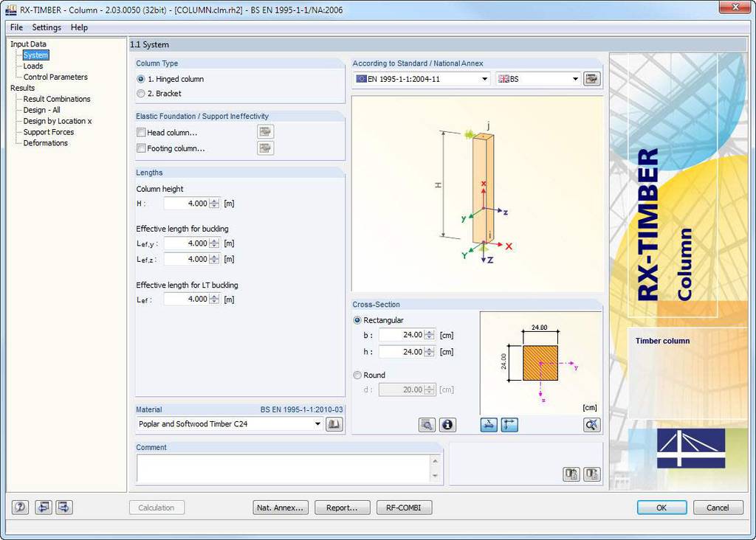Open the Help menu
Viewport: 756px width, 540px height.
(79, 27)
